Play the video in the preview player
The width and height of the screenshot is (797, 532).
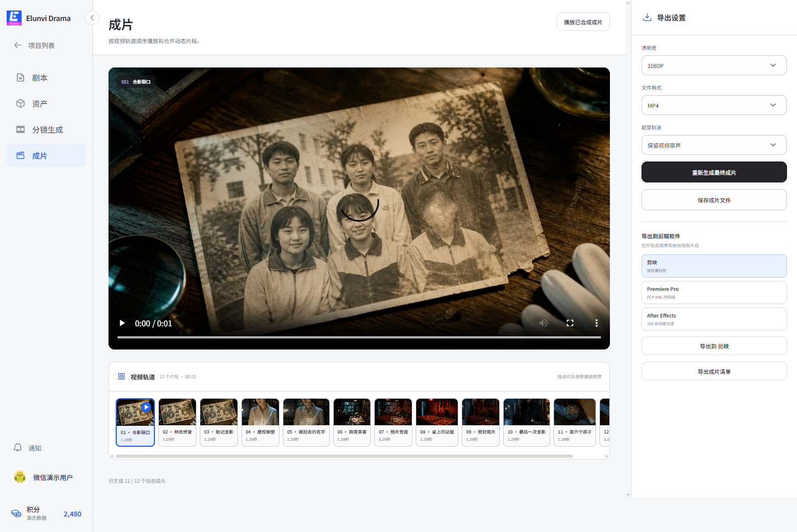122,323
